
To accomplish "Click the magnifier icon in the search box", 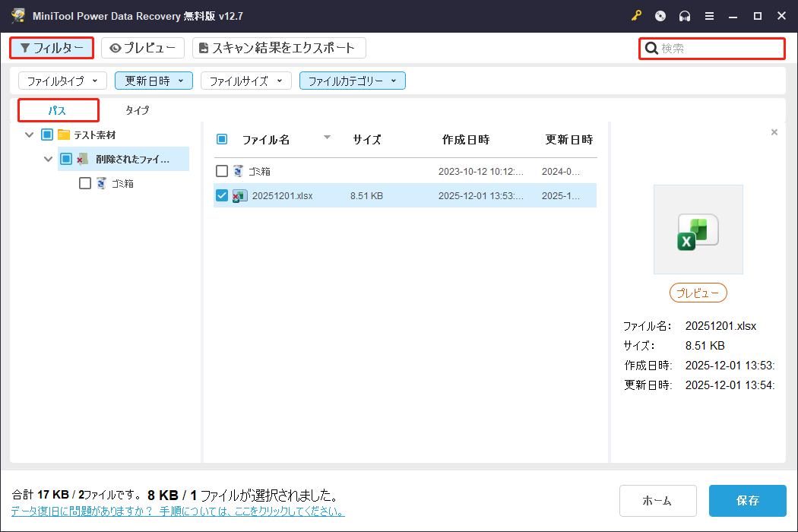I will pyautogui.click(x=652, y=48).
